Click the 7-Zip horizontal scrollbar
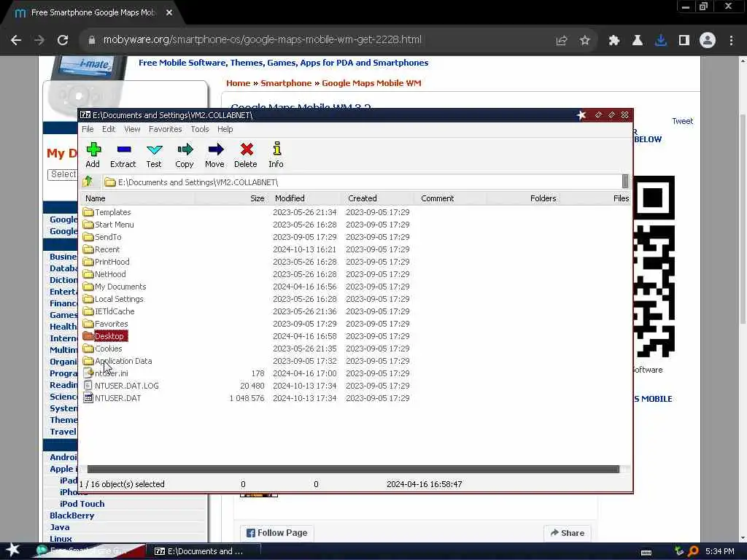 [353, 469]
